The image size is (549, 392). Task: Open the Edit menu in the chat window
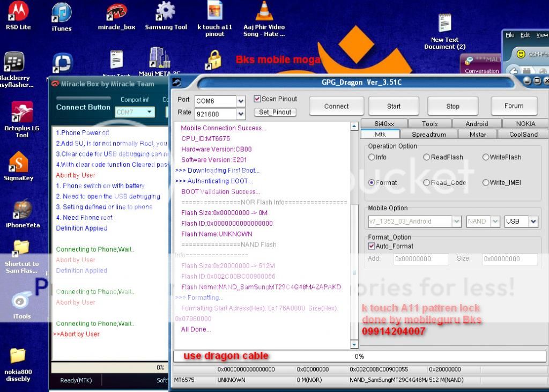click(x=525, y=35)
